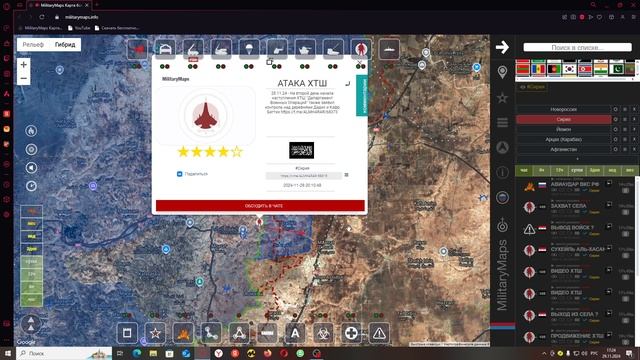Click the Windows taskbar search box
Viewport: 640px width, 360px height.
coord(64,353)
